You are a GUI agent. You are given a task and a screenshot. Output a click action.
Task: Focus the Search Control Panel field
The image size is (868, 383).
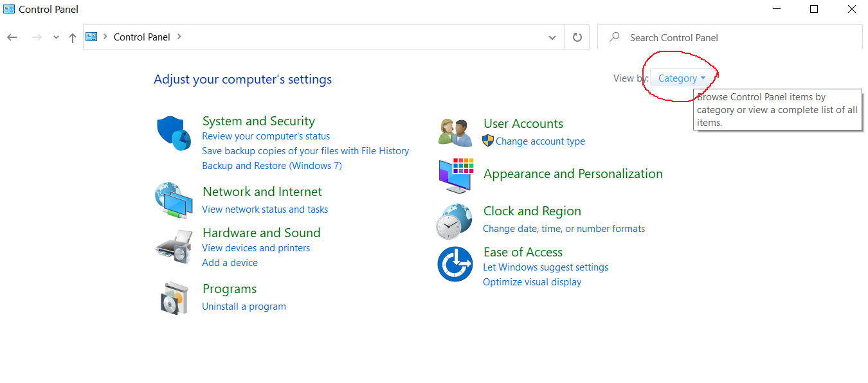click(x=730, y=37)
